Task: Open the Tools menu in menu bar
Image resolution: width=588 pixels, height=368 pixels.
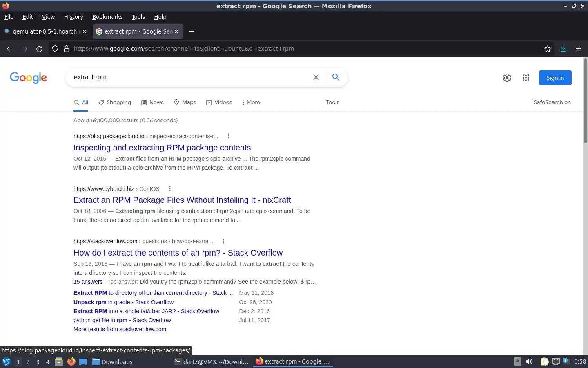Action: pos(138,17)
